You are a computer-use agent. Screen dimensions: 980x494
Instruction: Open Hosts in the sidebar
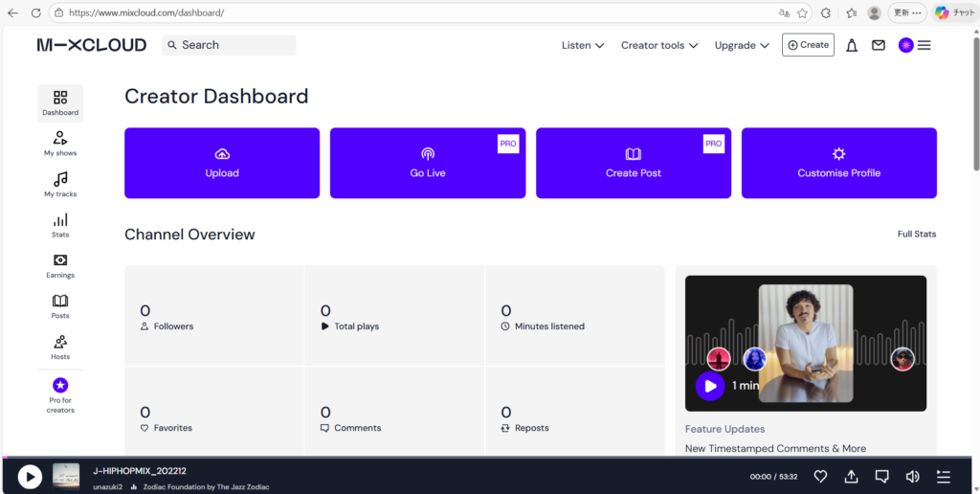[x=60, y=347]
